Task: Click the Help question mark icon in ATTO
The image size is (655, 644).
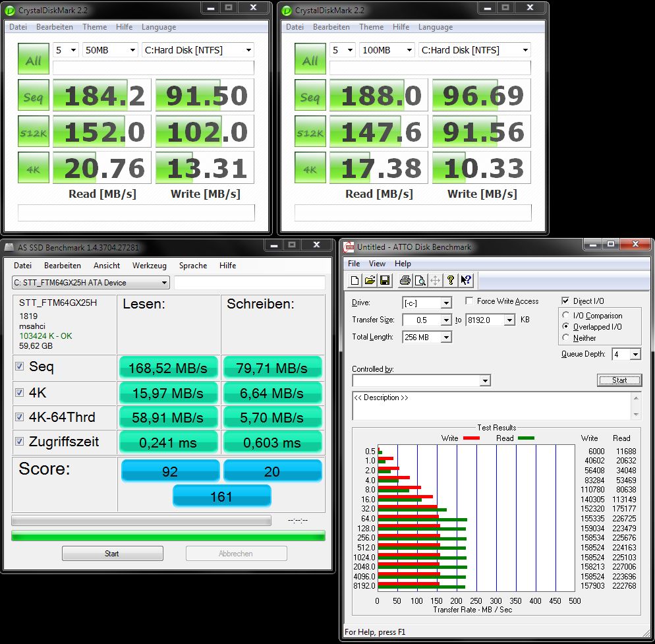Action: (450, 280)
